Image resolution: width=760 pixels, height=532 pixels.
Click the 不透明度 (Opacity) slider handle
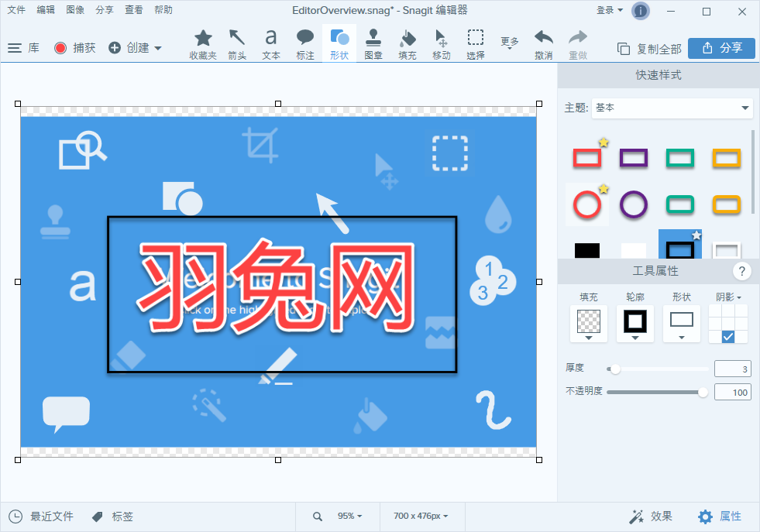[703, 393]
